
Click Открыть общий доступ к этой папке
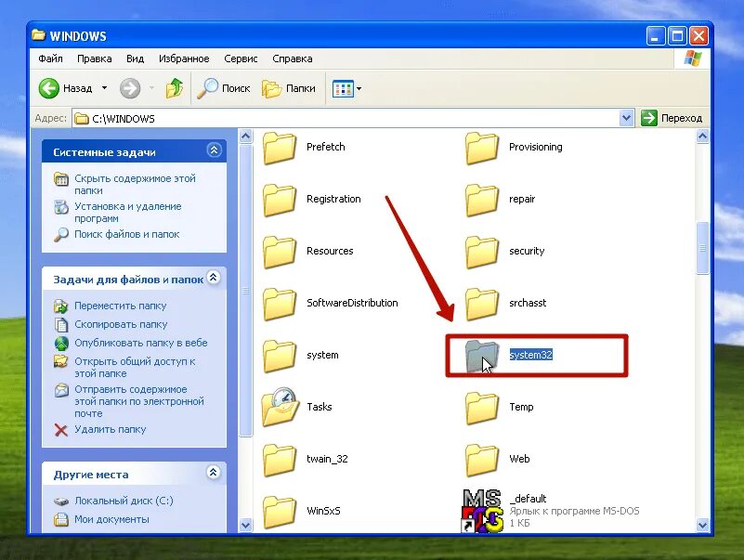click(x=135, y=368)
